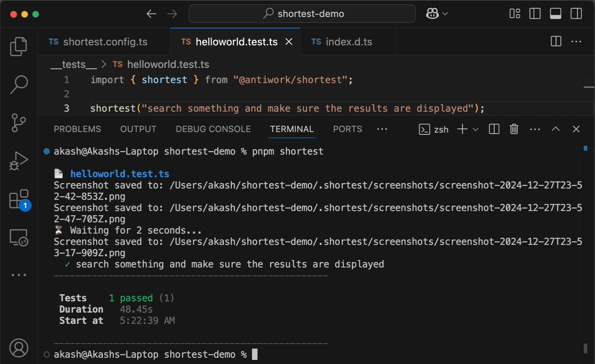The image size is (595, 364).
Task: Go forward with the right arrow
Action: 172,14
